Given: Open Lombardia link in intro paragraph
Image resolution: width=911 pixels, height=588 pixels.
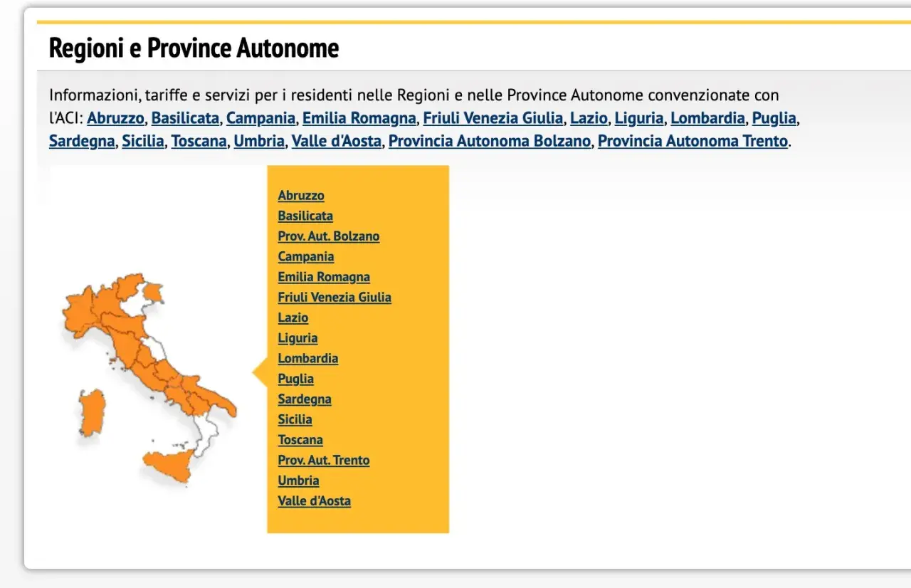Looking at the screenshot, I should [x=707, y=117].
